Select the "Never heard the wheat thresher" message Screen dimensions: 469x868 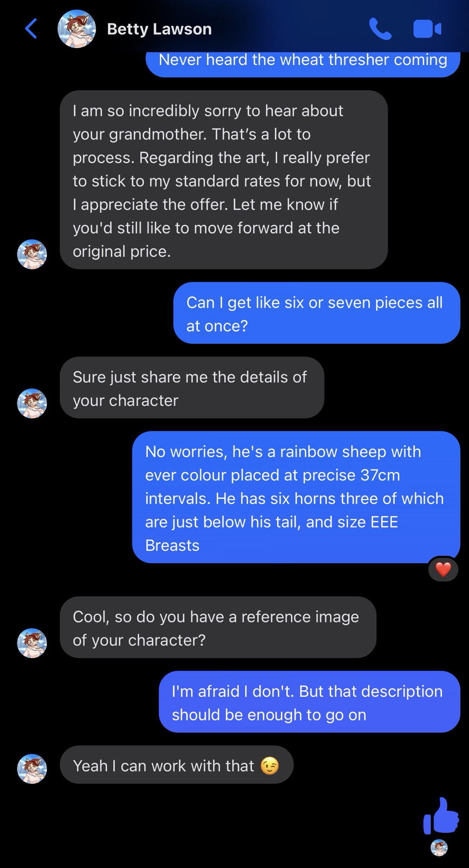303,61
